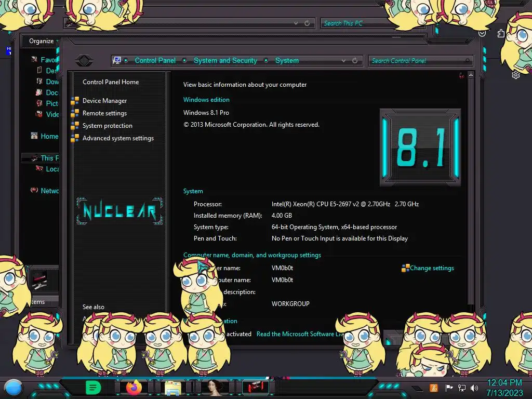Open Action Center flag tray icon
Screen dimensions: 532x399
pyautogui.click(x=449, y=388)
